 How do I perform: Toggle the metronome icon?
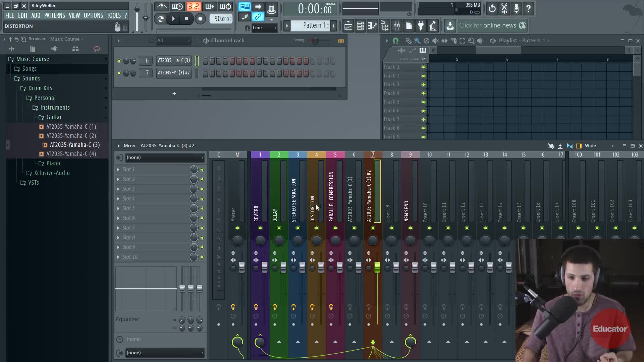coord(162,6)
